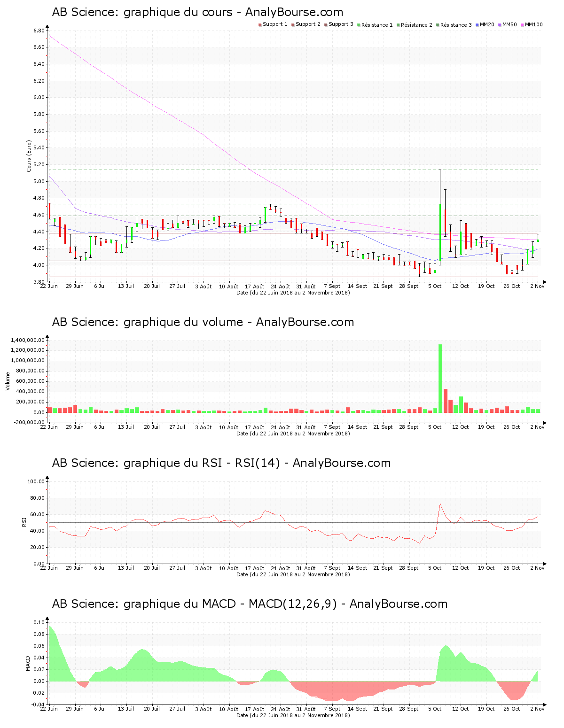This screenshot has height=728, width=564.
Task: Select the Support 2 legend label
Action: point(308,24)
